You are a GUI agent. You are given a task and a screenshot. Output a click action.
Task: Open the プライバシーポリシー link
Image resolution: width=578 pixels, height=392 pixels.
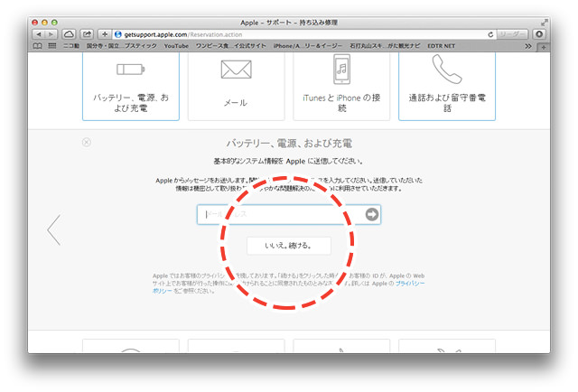pos(410,284)
